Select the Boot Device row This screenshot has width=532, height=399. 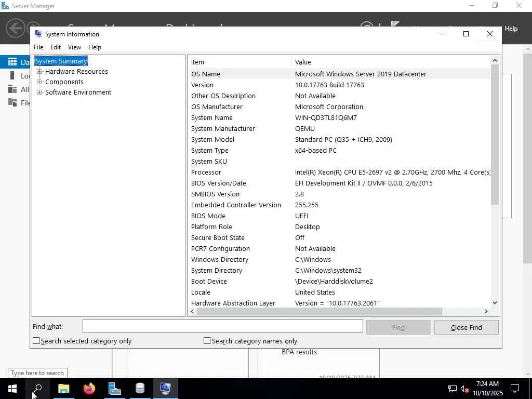(340, 281)
